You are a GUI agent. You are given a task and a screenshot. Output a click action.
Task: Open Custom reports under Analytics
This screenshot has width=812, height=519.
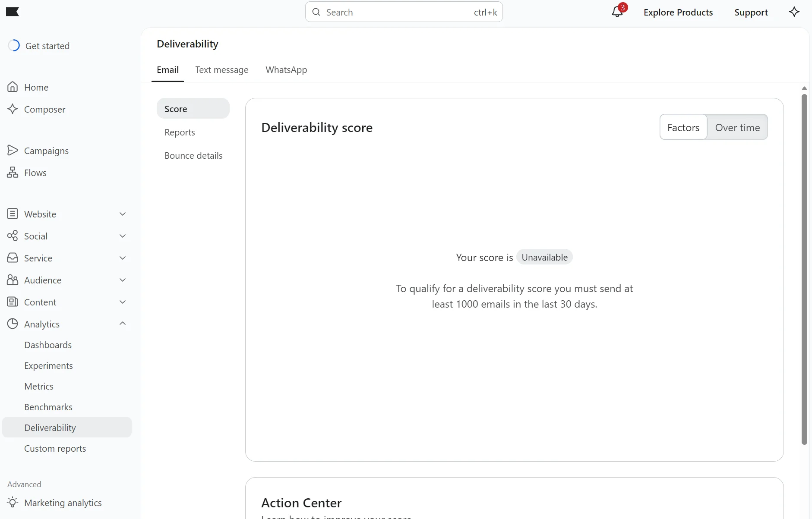pos(55,449)
